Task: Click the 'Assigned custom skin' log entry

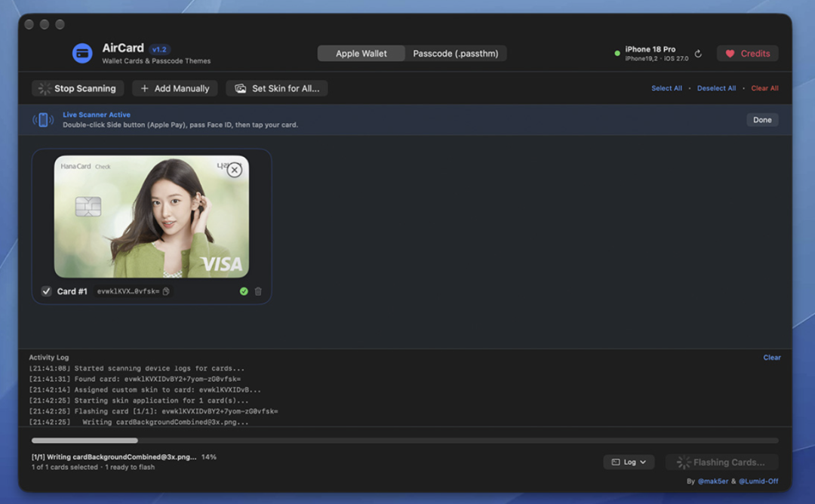Action: pyautogui.click(x=144, y=389)
